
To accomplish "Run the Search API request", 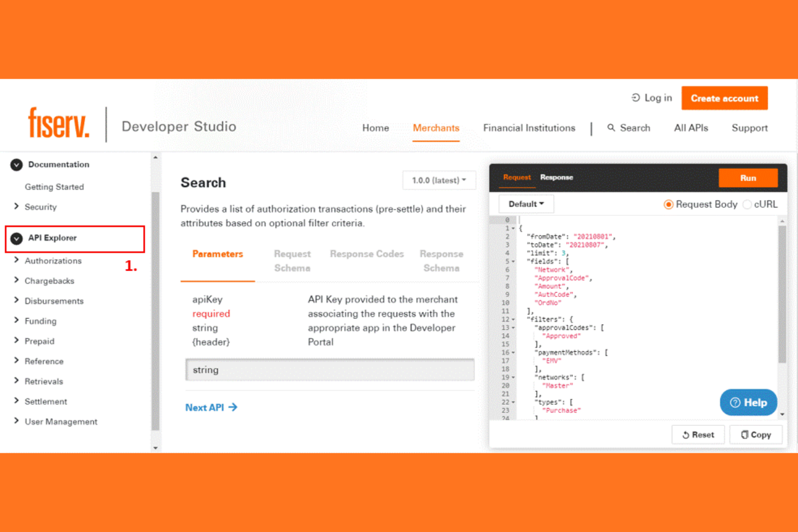I will [x=748, y=177].
